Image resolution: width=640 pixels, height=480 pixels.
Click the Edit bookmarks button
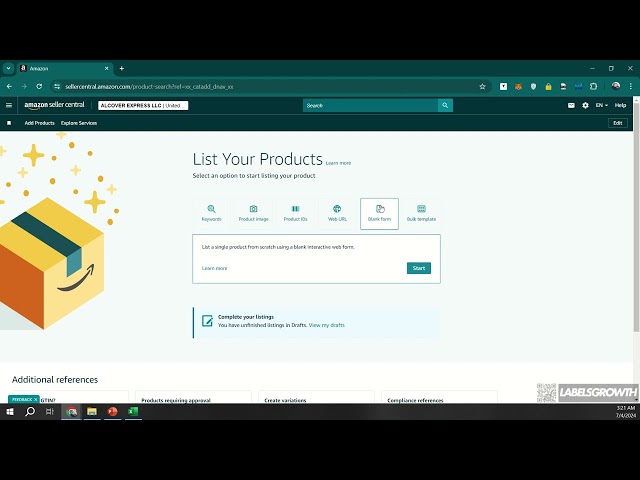[618, 123]
